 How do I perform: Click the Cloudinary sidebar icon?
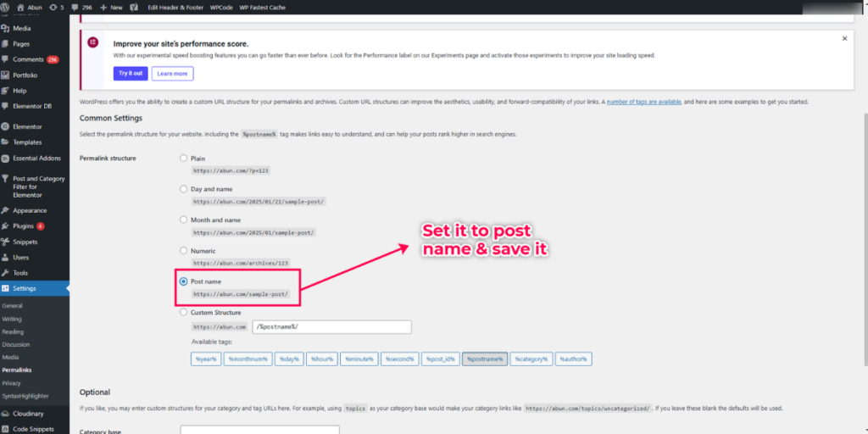(5, 414)
